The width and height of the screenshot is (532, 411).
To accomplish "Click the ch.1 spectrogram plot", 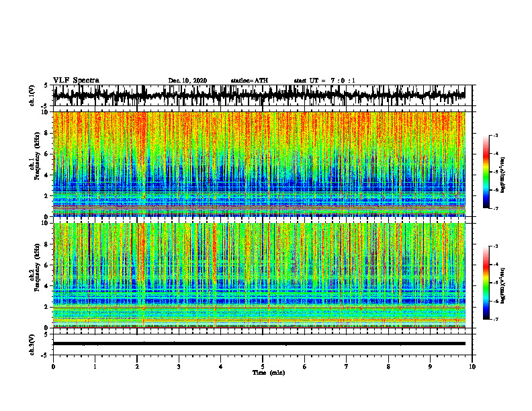I will coord(259,164).
